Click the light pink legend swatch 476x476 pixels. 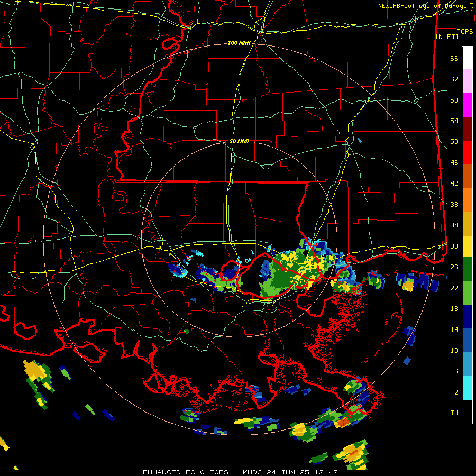click(467, 81)
